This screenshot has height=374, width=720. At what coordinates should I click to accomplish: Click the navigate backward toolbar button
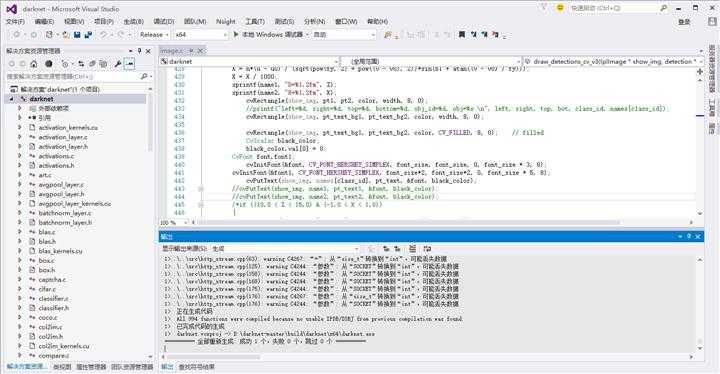17,34
